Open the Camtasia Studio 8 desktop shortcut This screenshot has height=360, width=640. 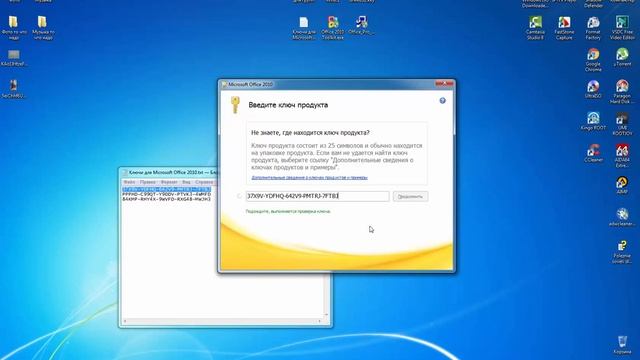[535, 27]
